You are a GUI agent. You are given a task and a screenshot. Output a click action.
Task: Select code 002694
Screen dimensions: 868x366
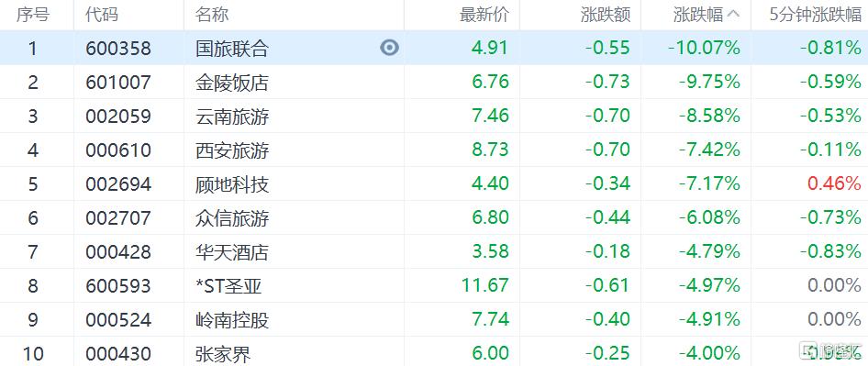coord(118,183)
